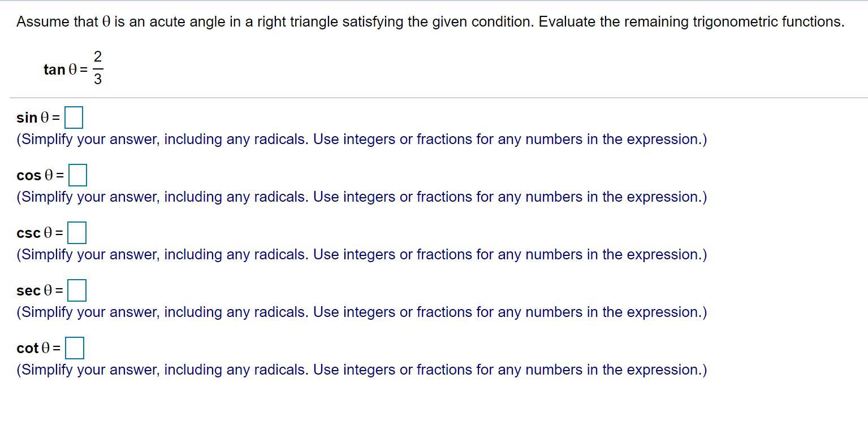Click the simplify instruction under csc θ

pos(361,255)
